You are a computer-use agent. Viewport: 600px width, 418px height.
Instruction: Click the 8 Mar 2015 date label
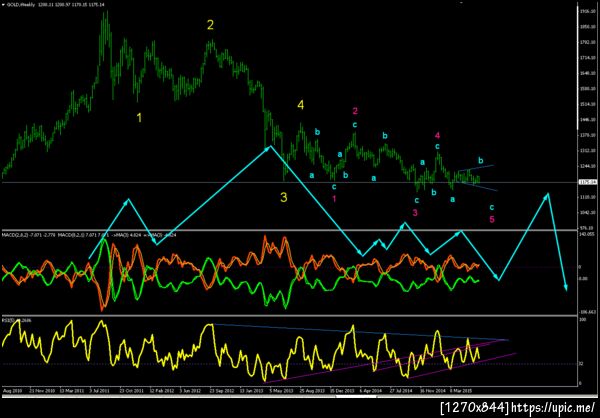(460, 391)
